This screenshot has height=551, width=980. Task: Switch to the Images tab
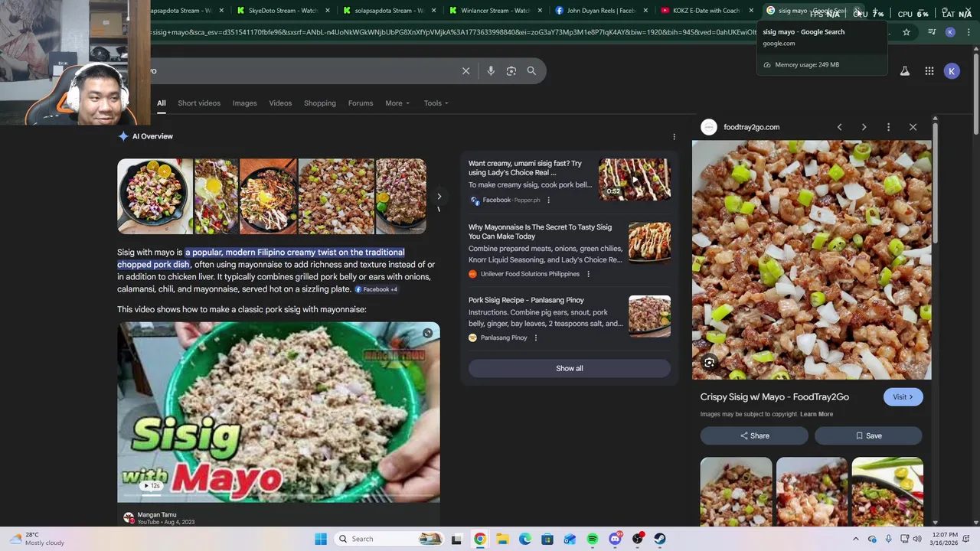tap(245, 103)
